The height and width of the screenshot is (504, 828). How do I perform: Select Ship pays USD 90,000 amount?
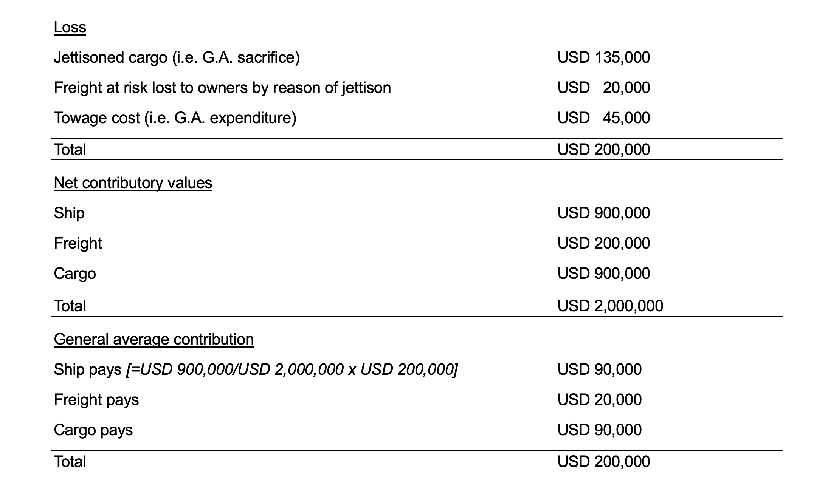click(600, 370)
